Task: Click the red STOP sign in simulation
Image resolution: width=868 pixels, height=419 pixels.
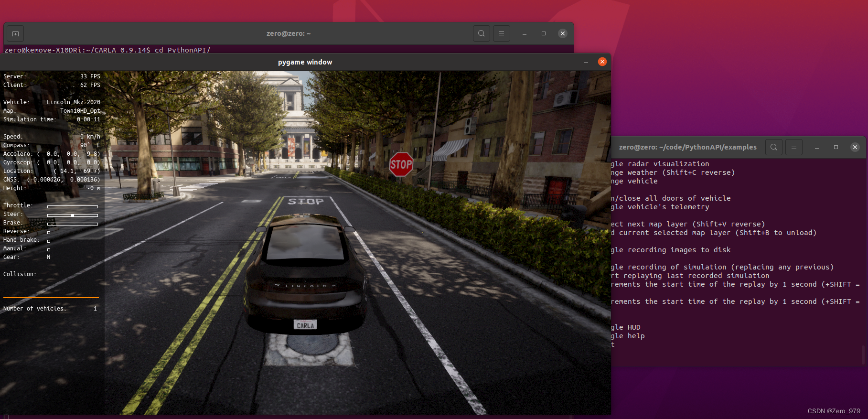Action: (x=401, y=164)
